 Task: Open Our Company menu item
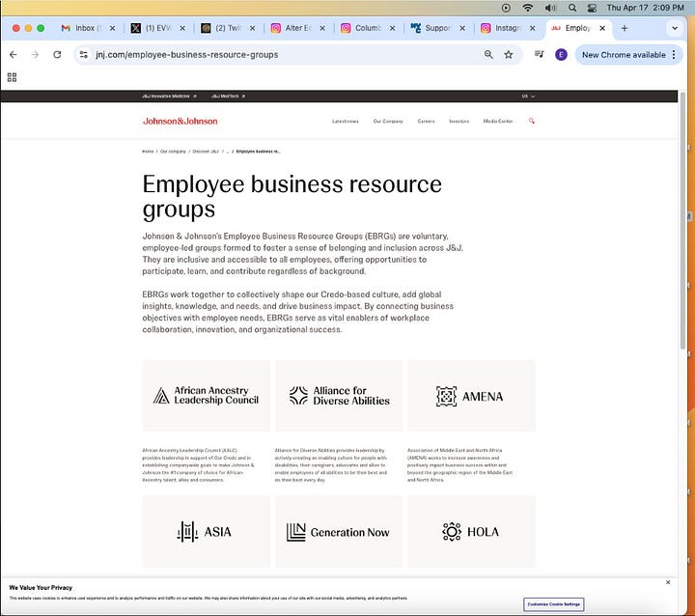pyautogui.click(x=388, y=121)
